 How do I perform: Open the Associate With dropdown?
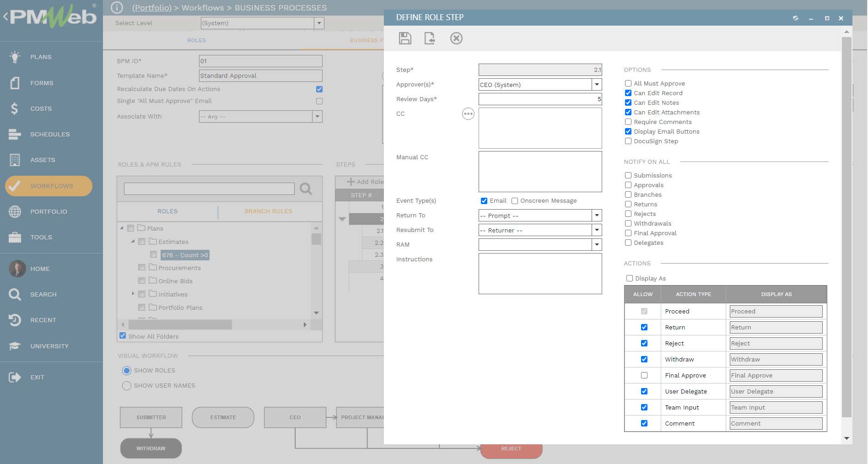pyautogui.click(x=317, y=117)
